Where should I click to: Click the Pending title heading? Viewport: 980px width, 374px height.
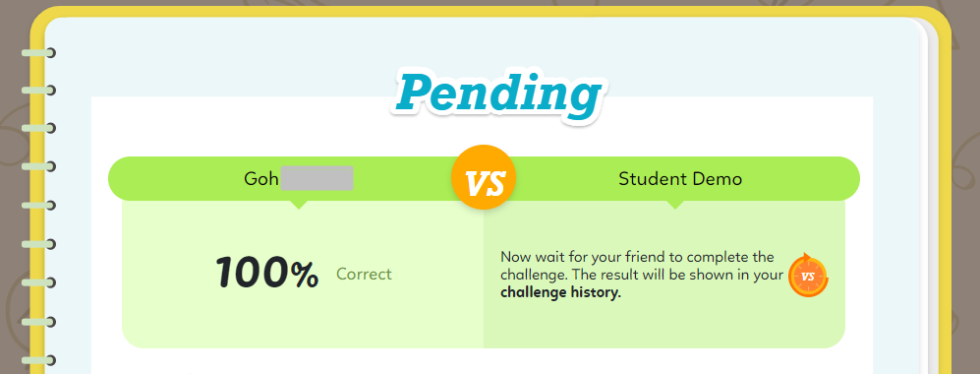pyautogui.click(x=498, y=95)
